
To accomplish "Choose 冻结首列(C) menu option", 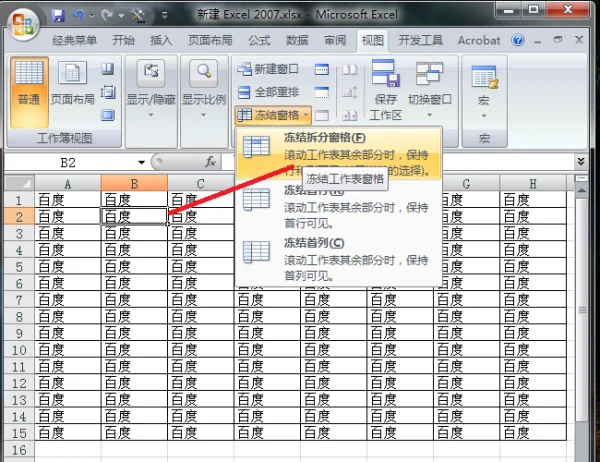I will pyautogui.click(x=339, y=259).
